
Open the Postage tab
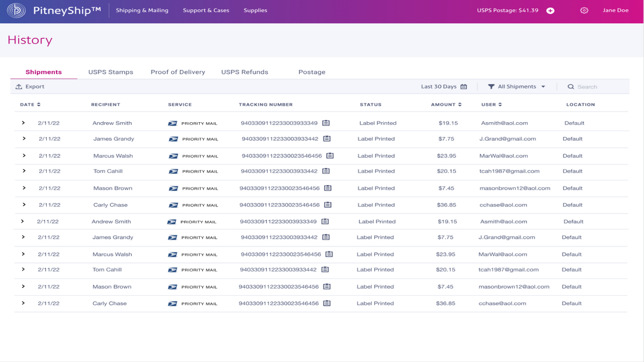[312, 72]
